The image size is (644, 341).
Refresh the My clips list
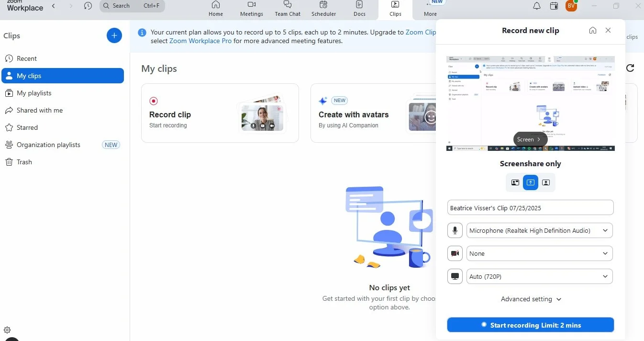pyautogui.click(x=630, y=68)
